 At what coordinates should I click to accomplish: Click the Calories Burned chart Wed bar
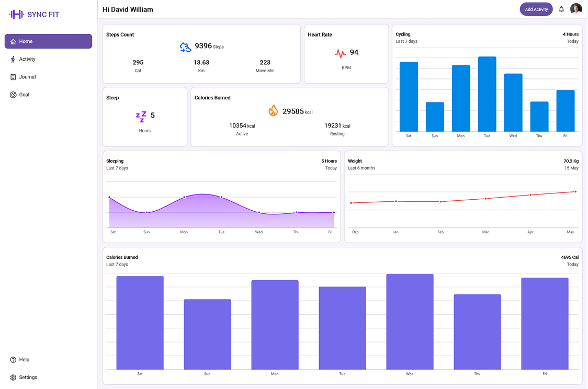click(x=410, y=322)
